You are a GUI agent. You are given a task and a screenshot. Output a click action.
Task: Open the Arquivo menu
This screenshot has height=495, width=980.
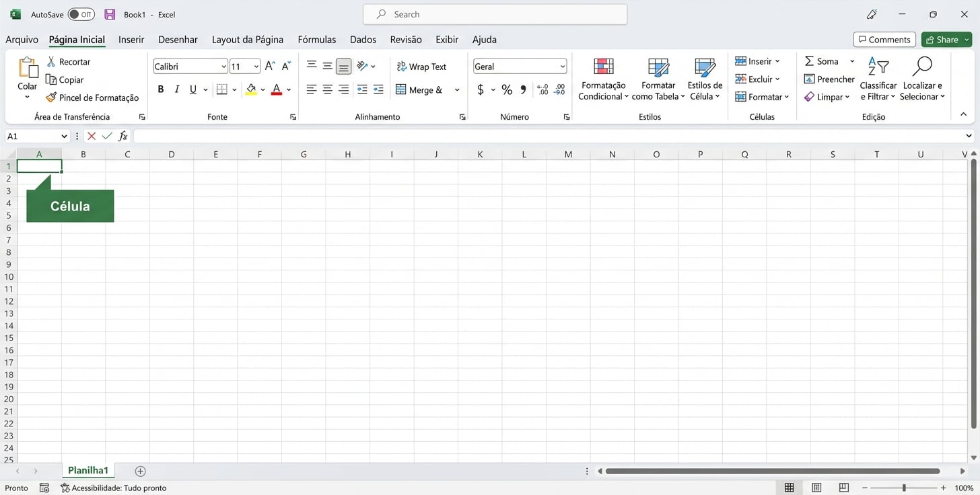pos(22,40)
